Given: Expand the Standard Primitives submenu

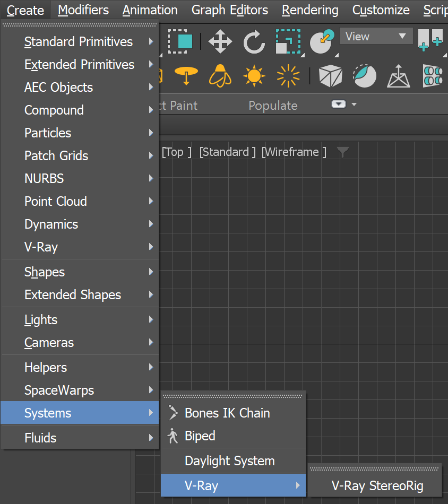Looking at the screenshot, I should (x=80, y=42).
